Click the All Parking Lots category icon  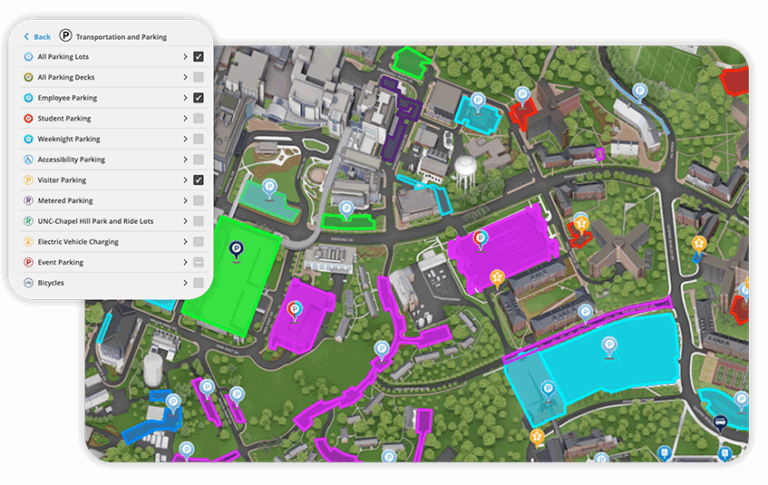(x=28, y=56)
